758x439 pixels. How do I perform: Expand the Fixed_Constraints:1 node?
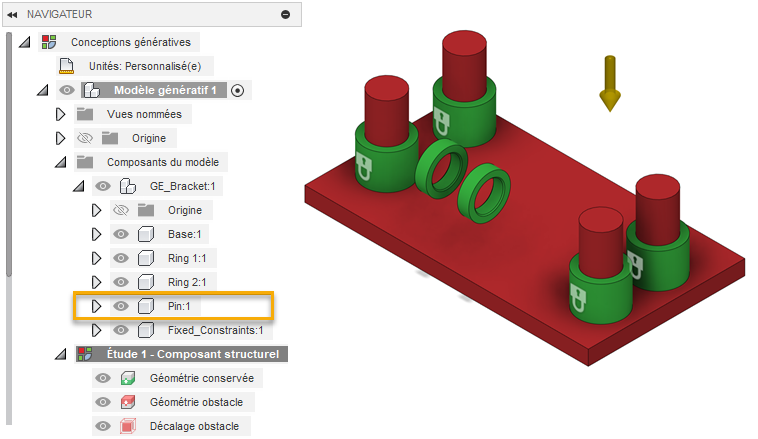[x=96, y=330]
